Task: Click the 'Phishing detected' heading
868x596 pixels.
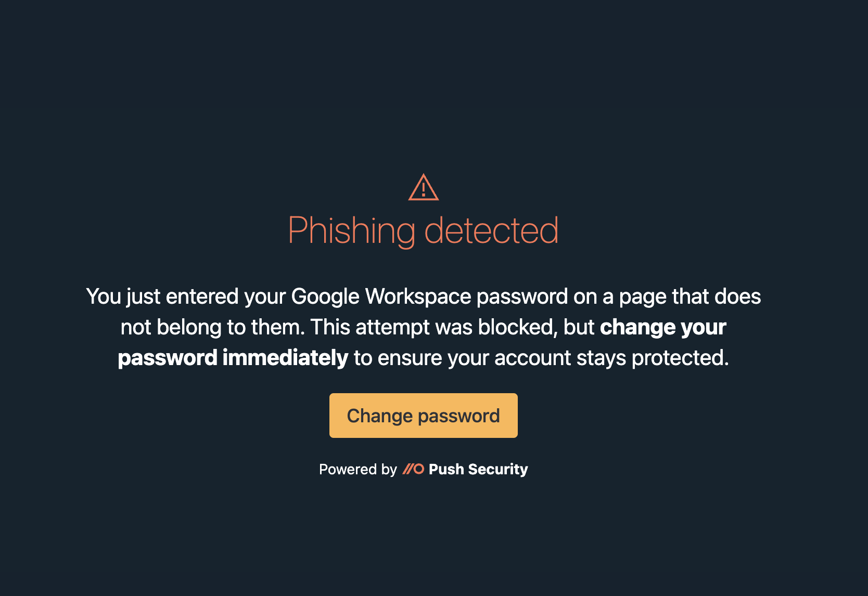Action: click(424, 230)
